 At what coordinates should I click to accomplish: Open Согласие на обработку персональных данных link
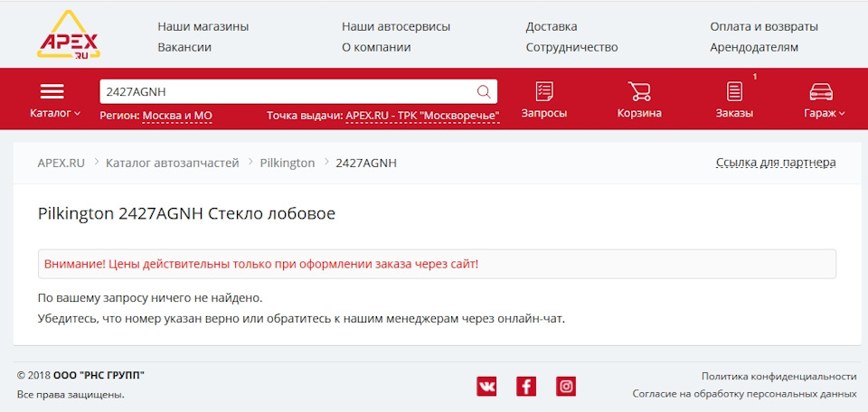tap(744, 394)
